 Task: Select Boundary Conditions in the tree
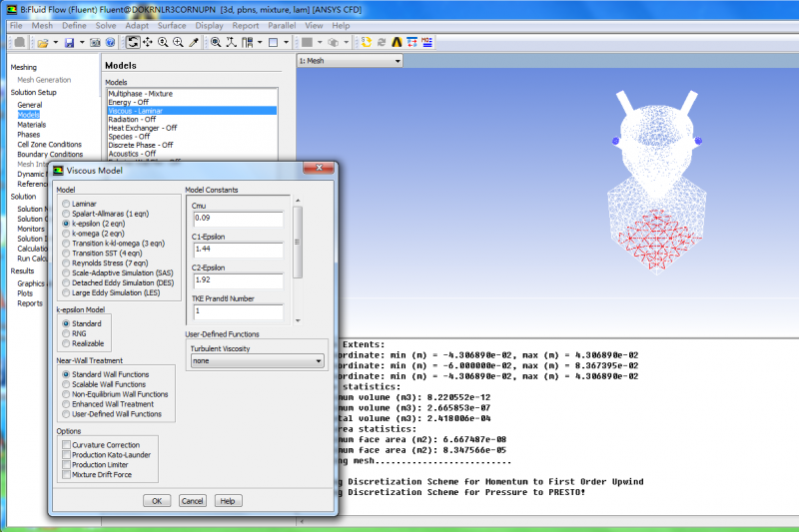pyautogui.click(x=50, y=155)
